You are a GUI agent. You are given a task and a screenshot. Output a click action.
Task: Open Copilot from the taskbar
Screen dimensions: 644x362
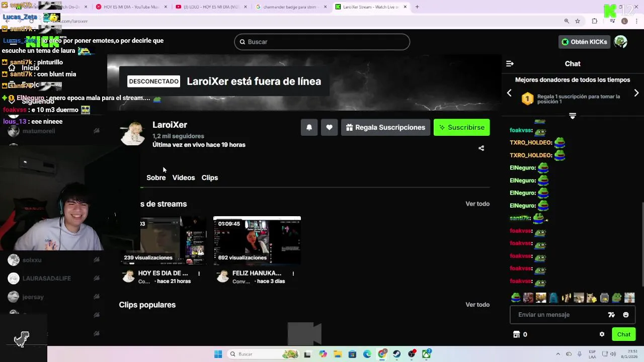click(x=323, y=354)
